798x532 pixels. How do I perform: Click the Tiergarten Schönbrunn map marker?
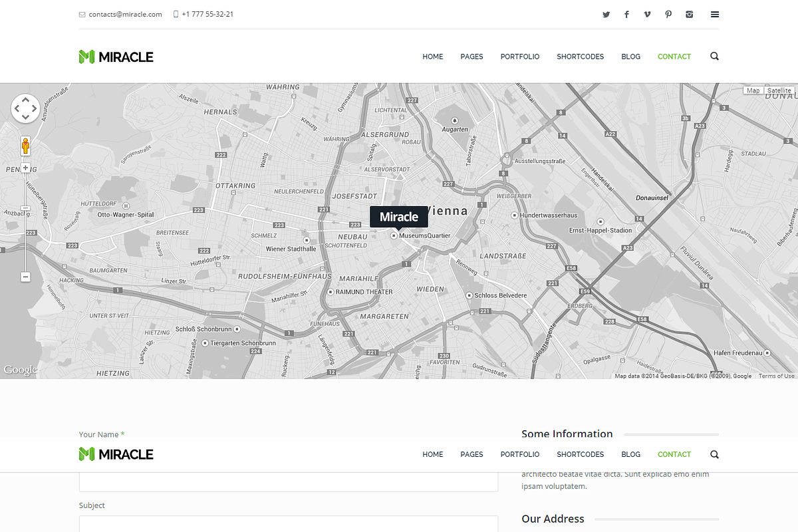(x=205, y=343)
